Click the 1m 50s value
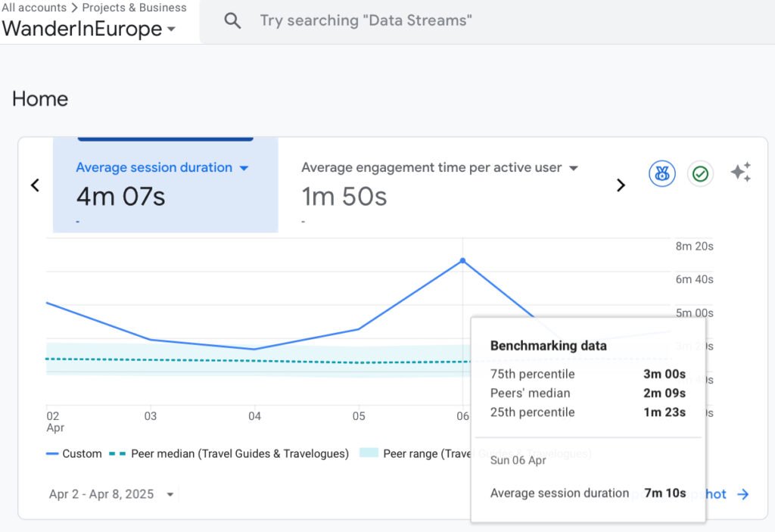 click(x=344, y=197)
